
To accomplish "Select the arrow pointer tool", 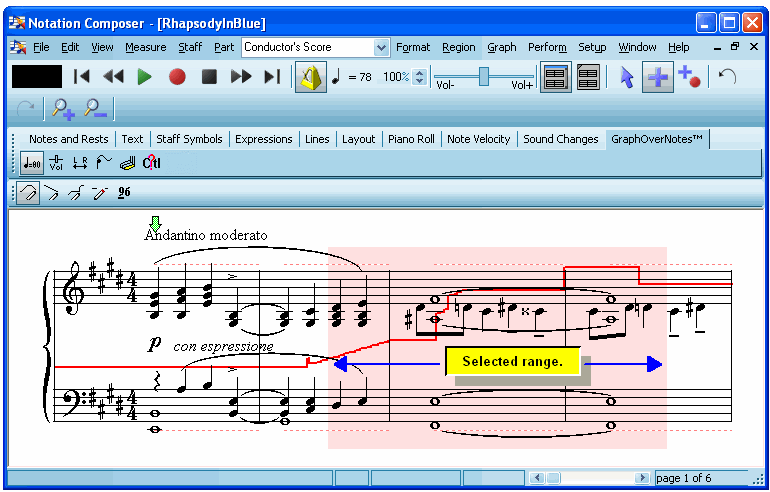I will pyautogui.click(x=627, y=77).
